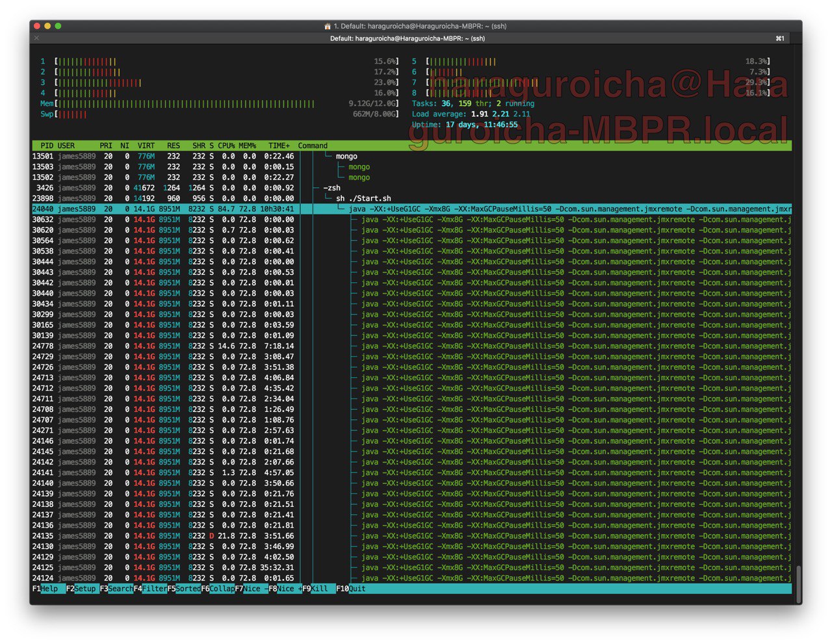Select highlighted java process PID 24040
Viewport: 832px width, 644px height.
(x=411, y=209)
